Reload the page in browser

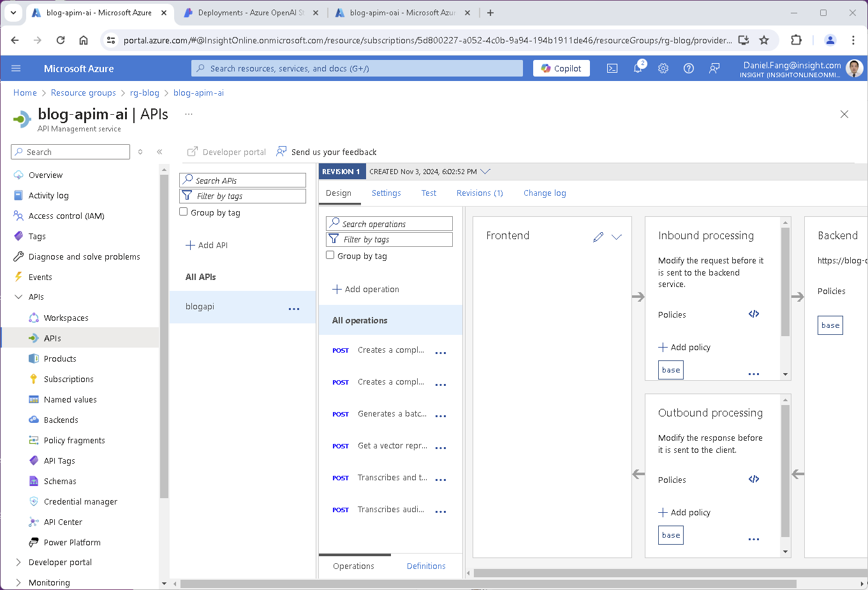[61, 40]
